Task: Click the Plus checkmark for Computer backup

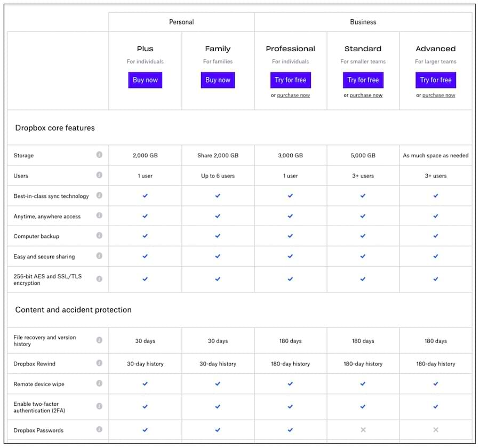Action: click(145, 236)
